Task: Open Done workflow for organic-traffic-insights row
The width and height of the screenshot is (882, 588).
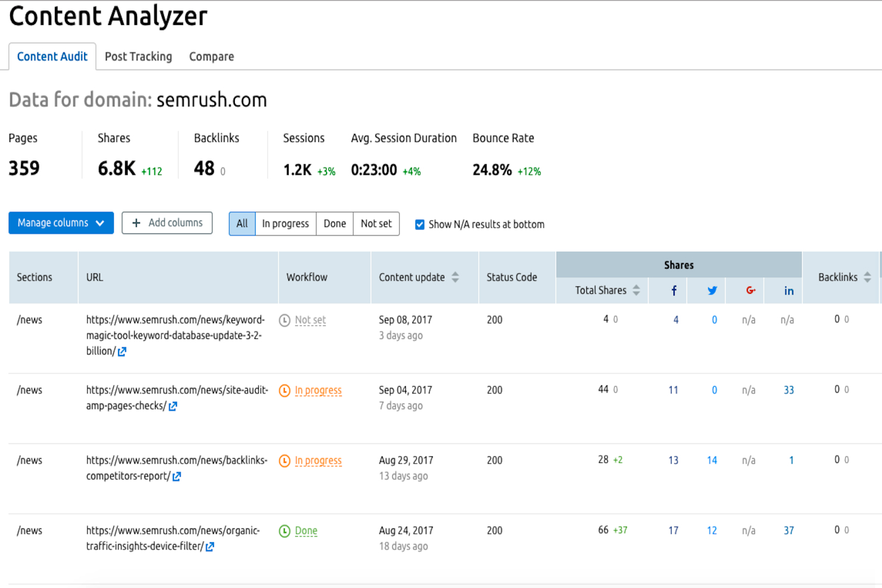Action: 306,531
